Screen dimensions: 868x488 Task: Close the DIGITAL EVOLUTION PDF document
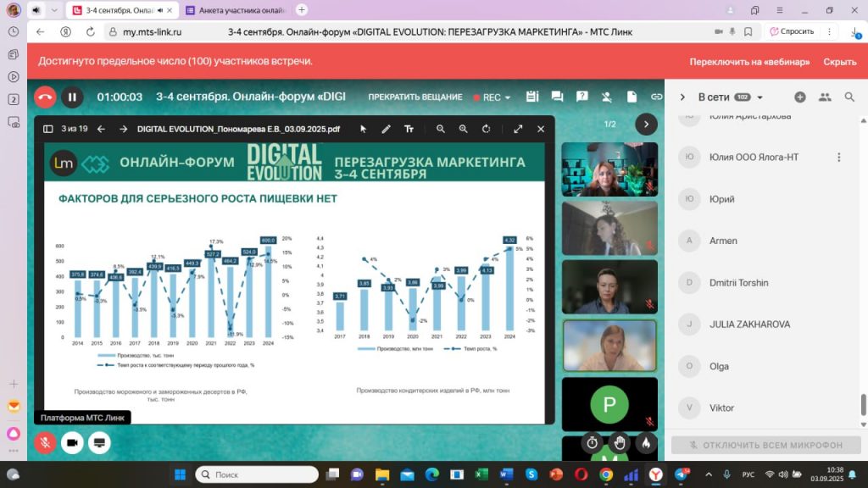coord(541,129)
